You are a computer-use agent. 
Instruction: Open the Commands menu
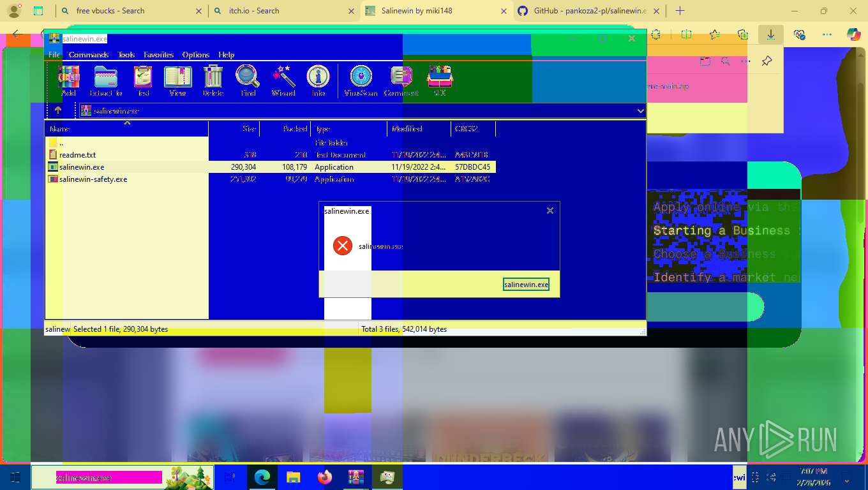pos(89,55)
